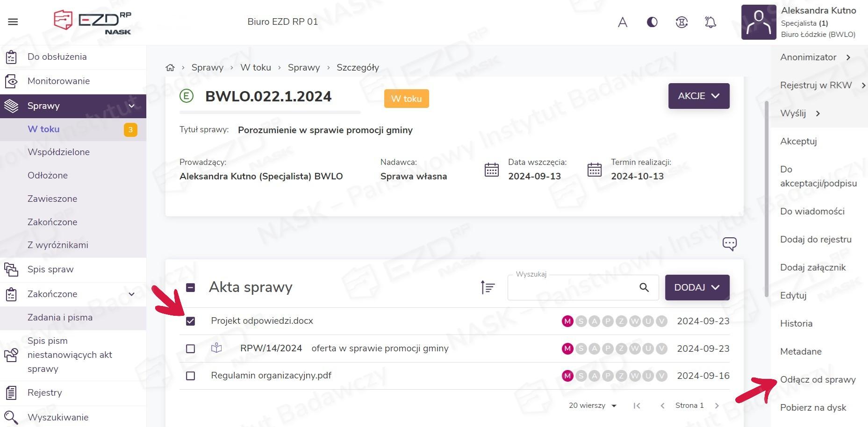Click the search magnifier icon
This screenshot has width=868, height=427.
(644, 287)
